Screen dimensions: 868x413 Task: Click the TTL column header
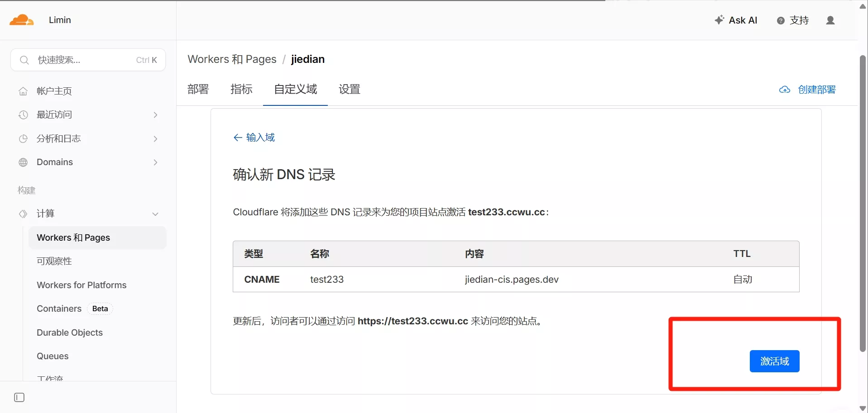pyautogui.click(x=742, y=254)
